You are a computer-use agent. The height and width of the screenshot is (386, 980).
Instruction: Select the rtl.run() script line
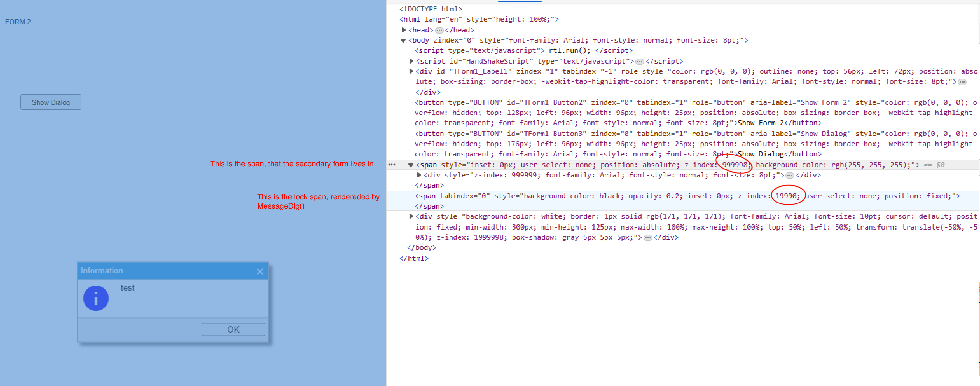click(523, 50)
